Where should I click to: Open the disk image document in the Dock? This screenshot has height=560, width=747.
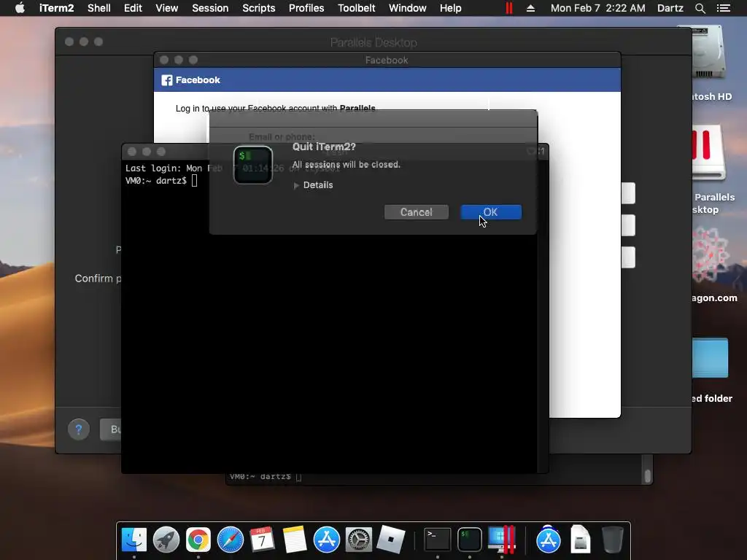click(x=580, y=540)
